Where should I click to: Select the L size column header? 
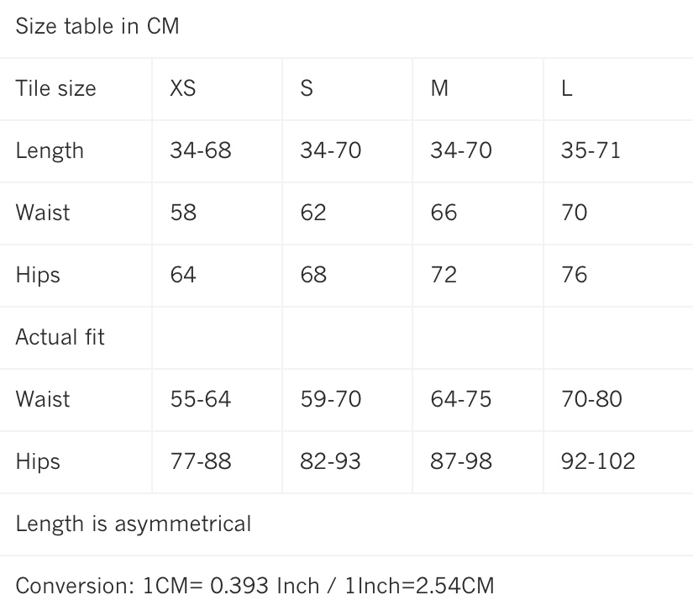coord(567,88)
